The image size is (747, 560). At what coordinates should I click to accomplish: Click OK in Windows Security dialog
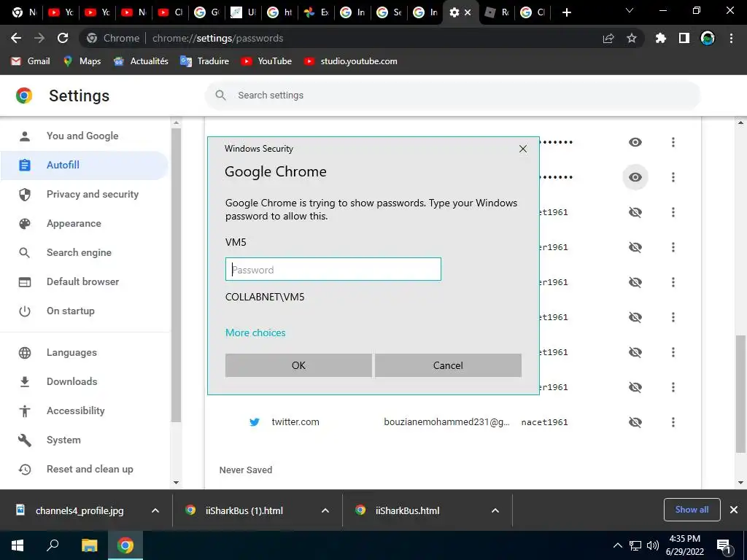pos(298,365)
